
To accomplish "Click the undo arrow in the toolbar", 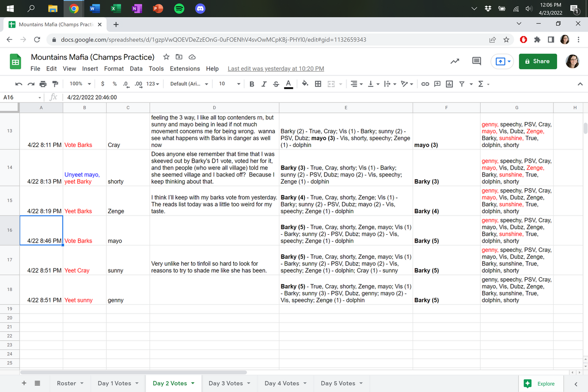I will click(x=19, y=84).
